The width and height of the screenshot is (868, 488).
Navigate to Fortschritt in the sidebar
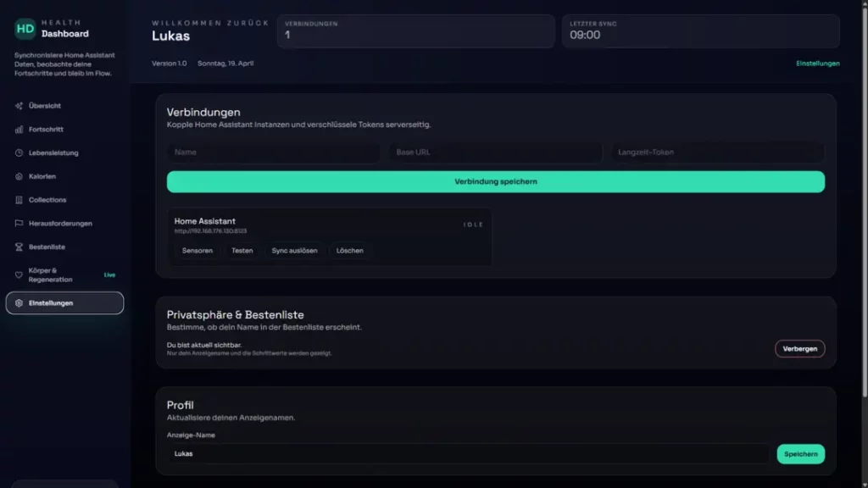(47, 129)
